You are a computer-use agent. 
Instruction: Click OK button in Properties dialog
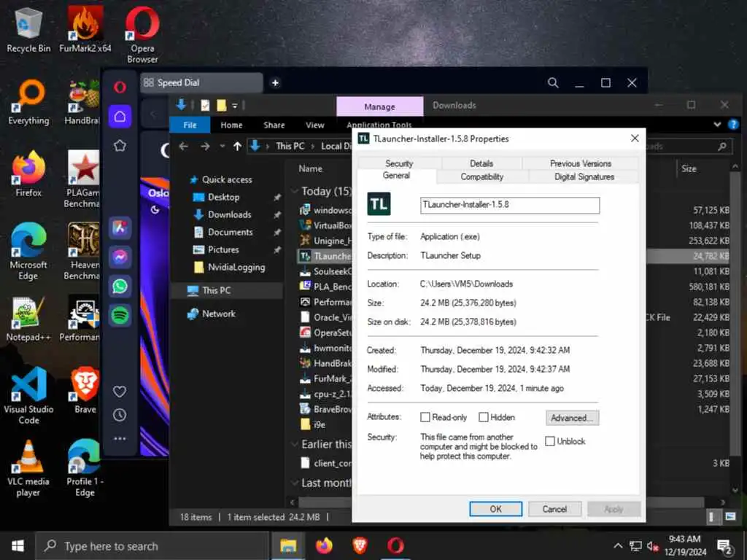[495, 509]
